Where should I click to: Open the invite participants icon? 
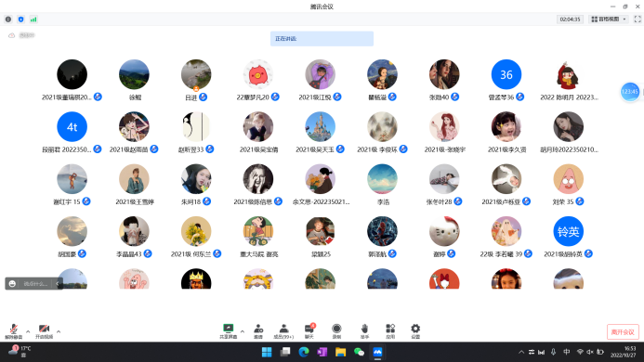tap(258, 330)
